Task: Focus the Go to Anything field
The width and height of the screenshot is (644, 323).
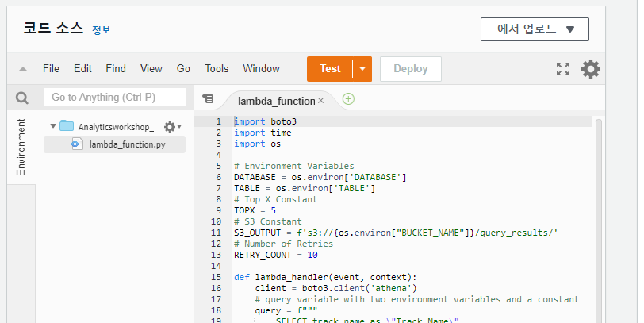Action: (x=115, y=98)
